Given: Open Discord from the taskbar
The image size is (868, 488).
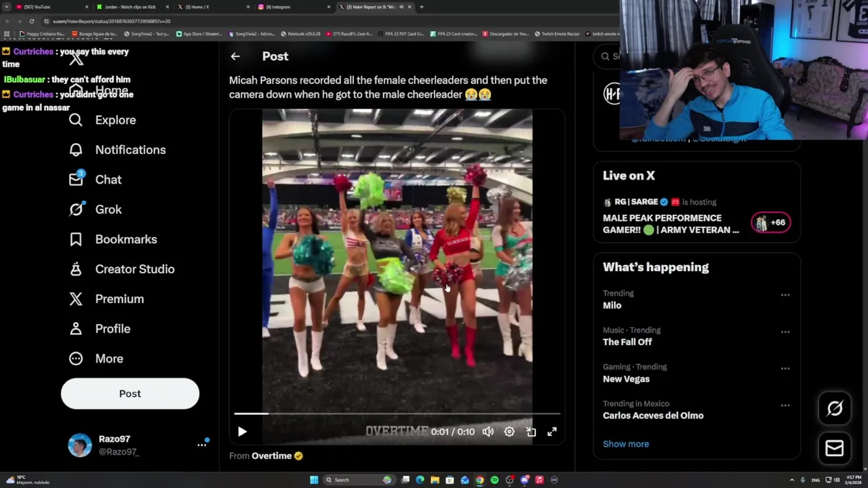Looking at the screenshot, I should coord(524,480).
